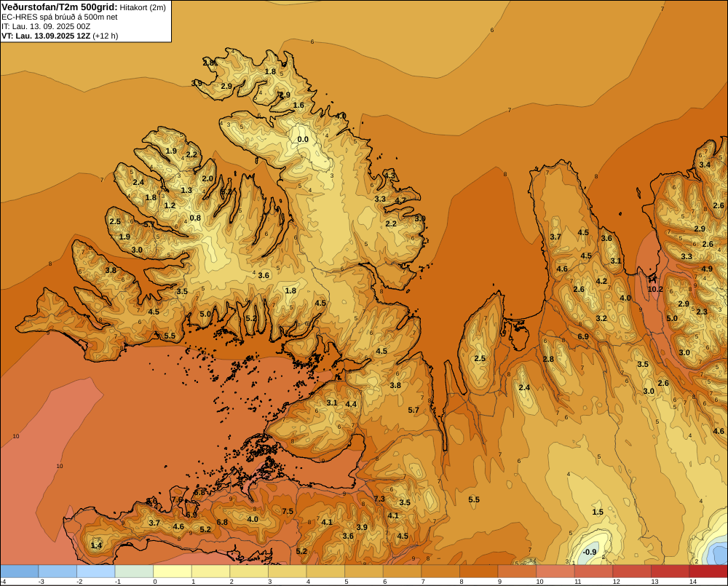Click the '14' legend scale label
Image resolution: width=728 pixels, height=586 pixels.
[x=693, y=582]
